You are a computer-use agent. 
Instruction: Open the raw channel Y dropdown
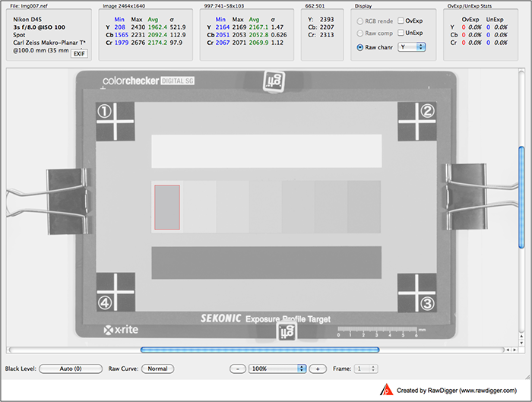pyautogui.click(x=412, y=47)
